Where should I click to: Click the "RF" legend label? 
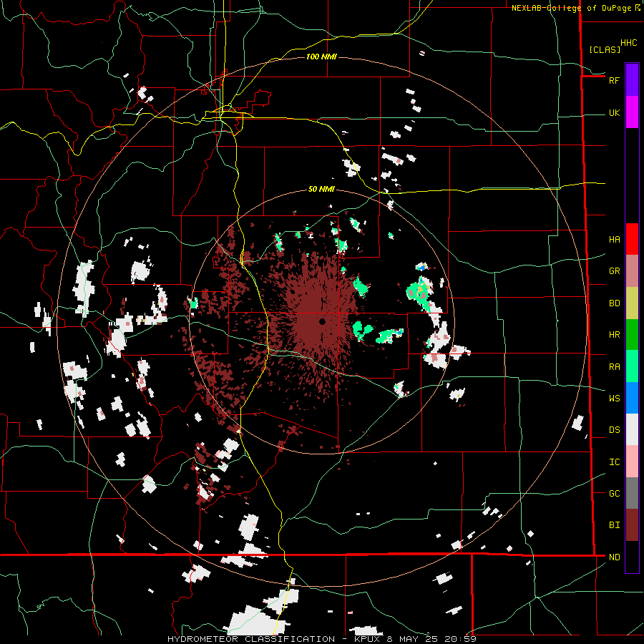click(x=614, y=80)
